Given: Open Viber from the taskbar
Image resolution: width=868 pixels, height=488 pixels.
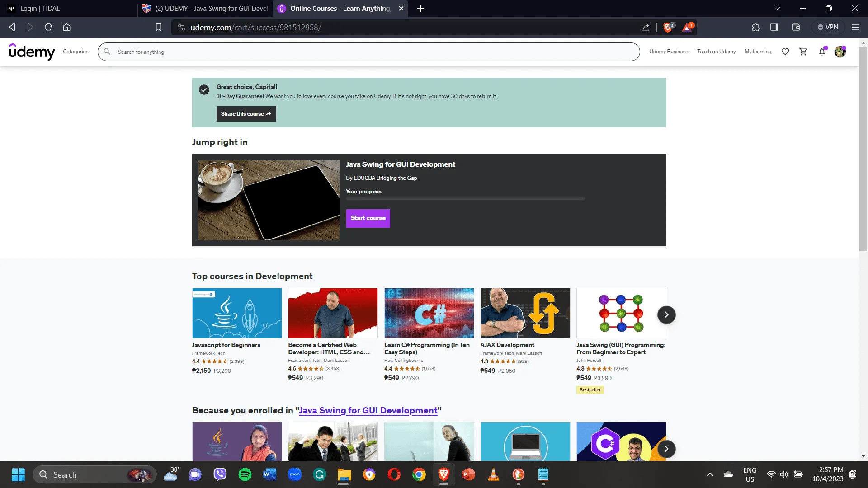Looking at the screenshot, I should (220, 474).
